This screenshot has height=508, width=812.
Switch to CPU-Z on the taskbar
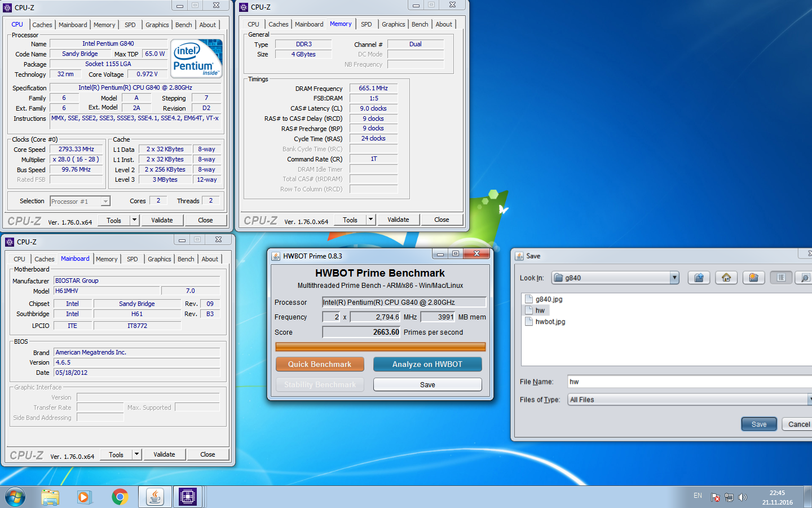pyautogui.click(x=188, y=497)
